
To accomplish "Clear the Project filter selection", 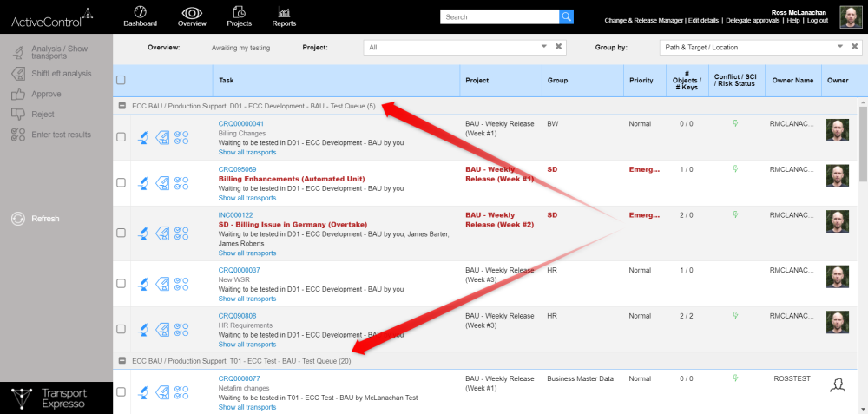I will click(558, 47).
